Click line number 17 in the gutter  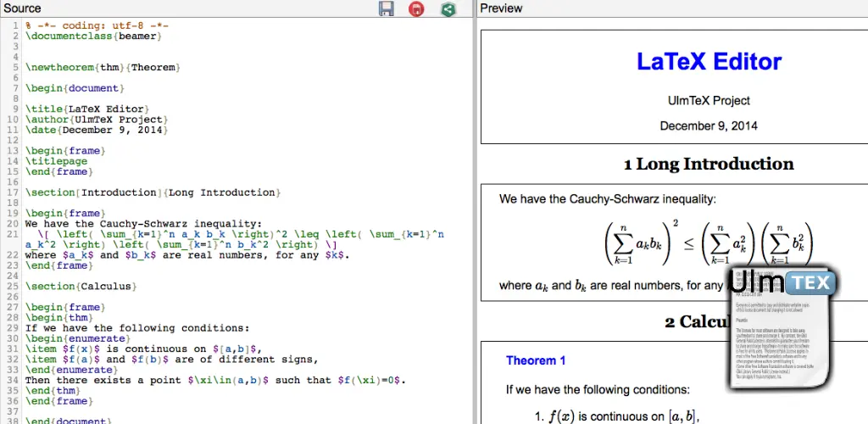pyautogui.click(x=14, y=192)
